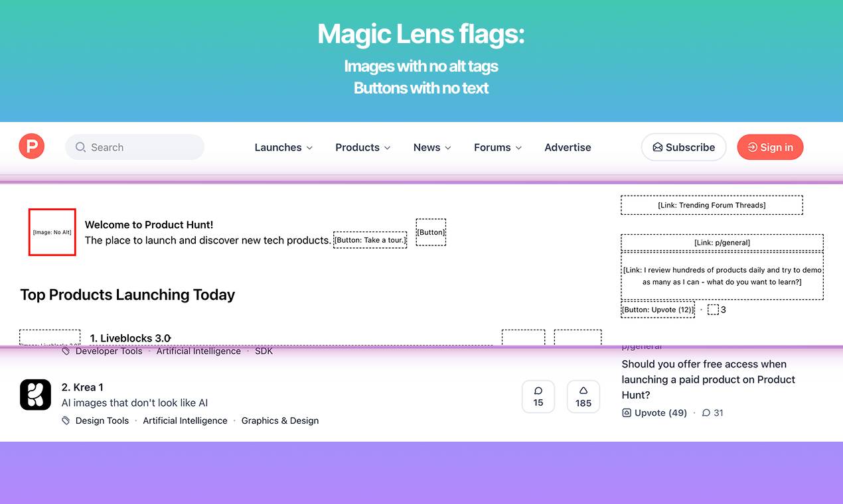843x504 pixels.
Task: Click the Product Hunt logo icon
Action: 31,147
